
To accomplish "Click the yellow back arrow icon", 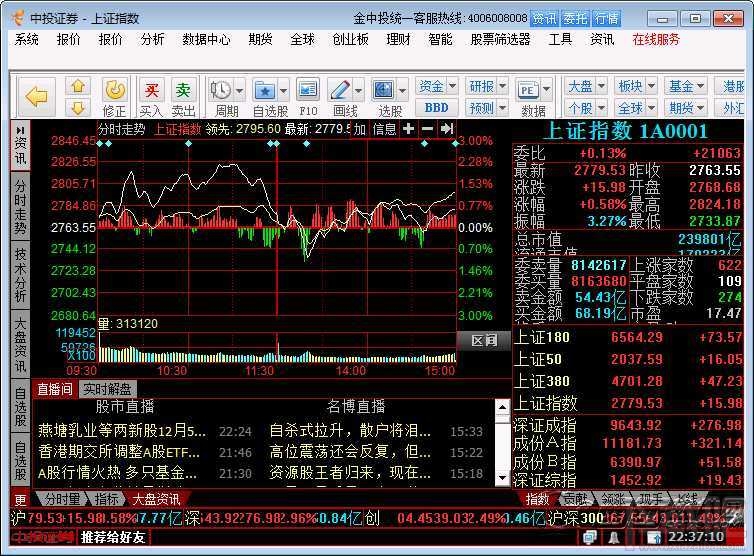I will tap(37, 97).
